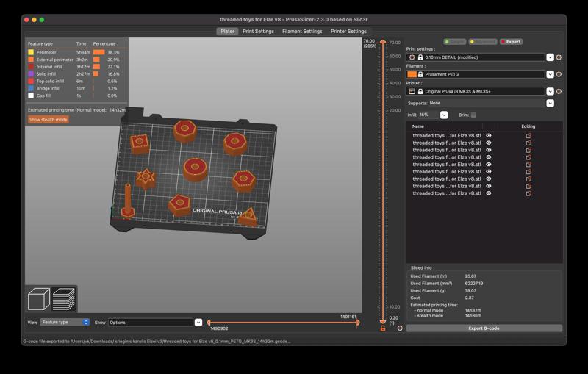Click the Printer settings gear icon
The height and width of the screenshot is (374, 588).
tap(559, 91)
